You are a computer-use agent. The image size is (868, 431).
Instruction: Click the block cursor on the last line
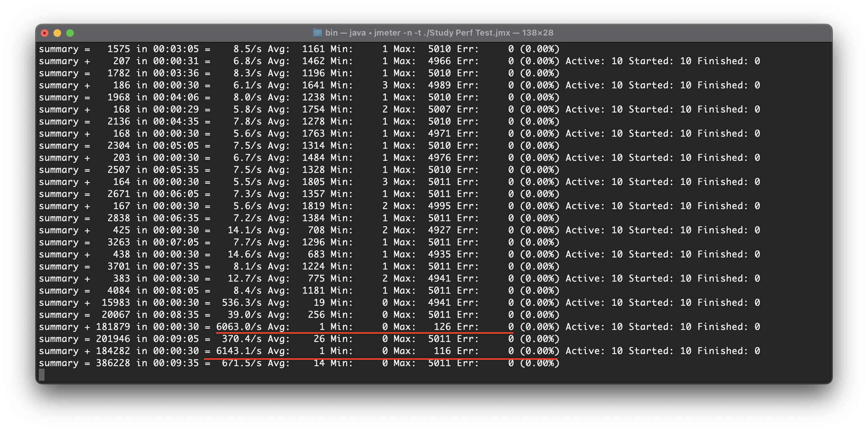[x=41, y=374]
